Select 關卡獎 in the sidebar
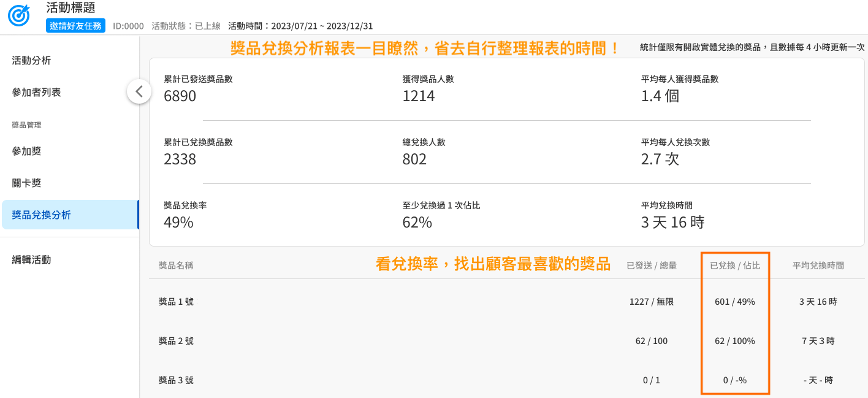The height and width of the screenshot is (398, 868). coord(26,183)
